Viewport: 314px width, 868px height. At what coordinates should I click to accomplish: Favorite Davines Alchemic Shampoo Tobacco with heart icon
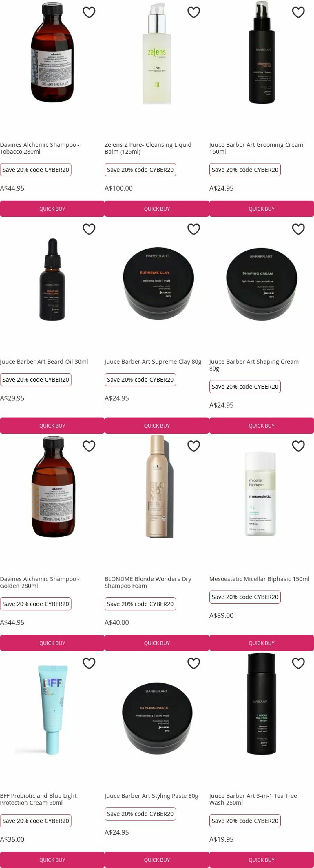click(x=89, y=12)
